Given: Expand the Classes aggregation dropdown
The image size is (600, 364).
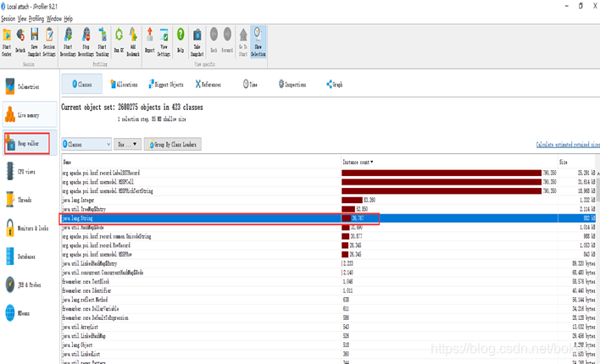Looking at the screenshot, I should click(x=86, y=144).
